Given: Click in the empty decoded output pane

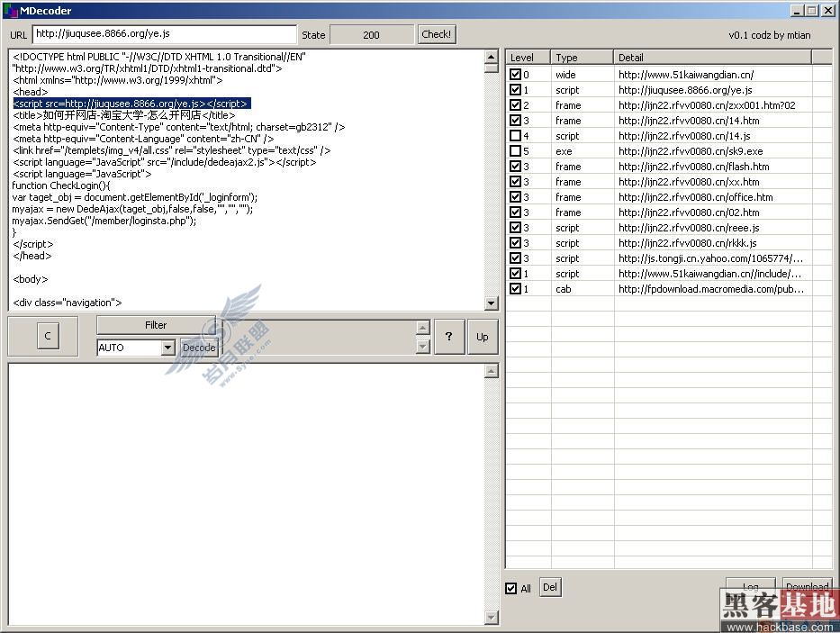Looking at the screenshot, I should point(247,493).
